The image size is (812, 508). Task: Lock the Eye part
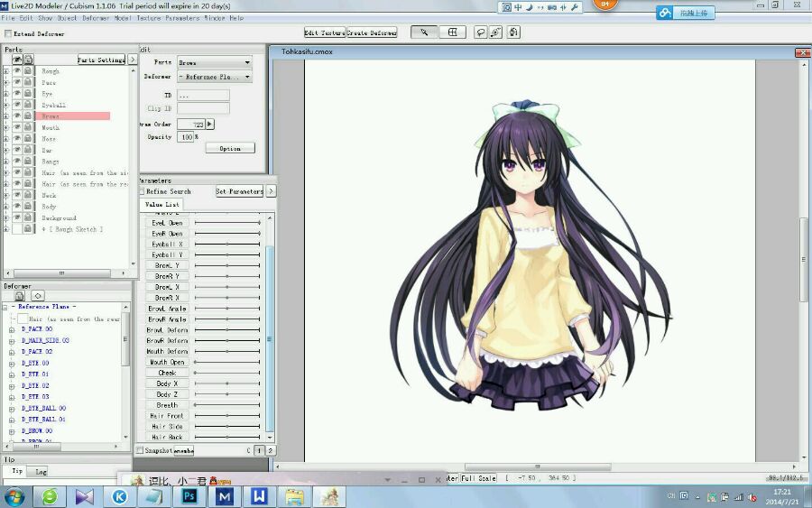(x=28, y=94)
